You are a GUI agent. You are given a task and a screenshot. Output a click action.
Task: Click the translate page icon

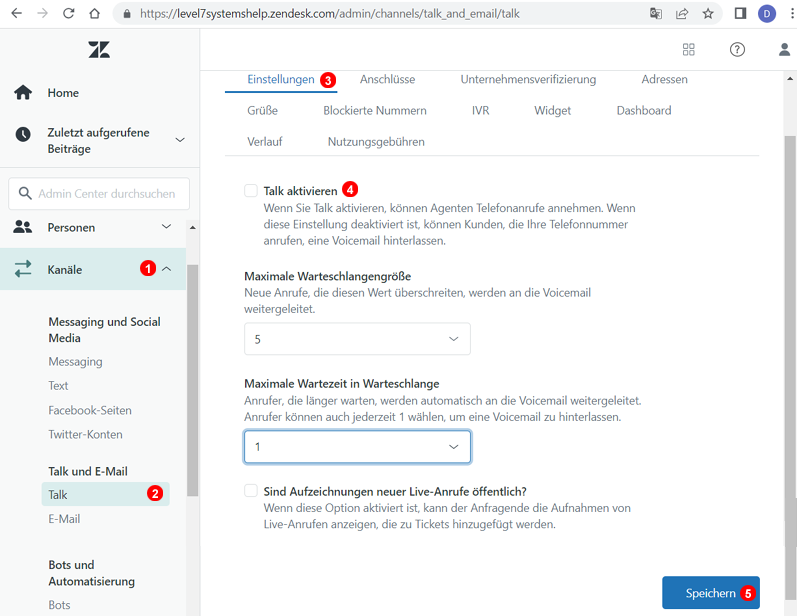coord(656,14)
